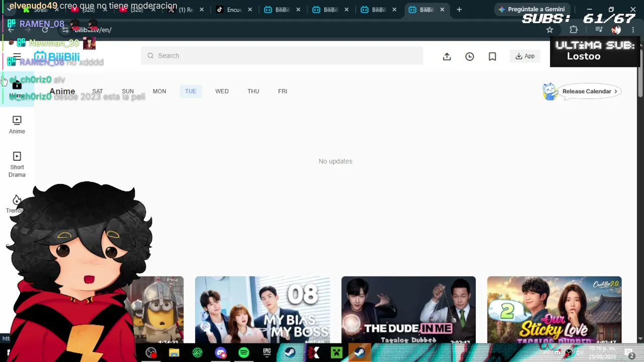The image size is (644, 362).
Task: Open Our Sticky Love thumbnail
Action: 554,310
